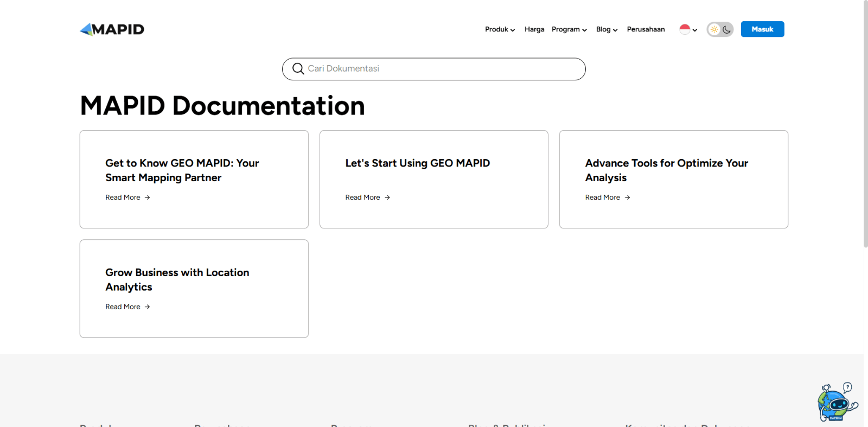Screen dimensions: 868x427
Task: Click the moon dark-mode icon
Action: pos(727,29)
